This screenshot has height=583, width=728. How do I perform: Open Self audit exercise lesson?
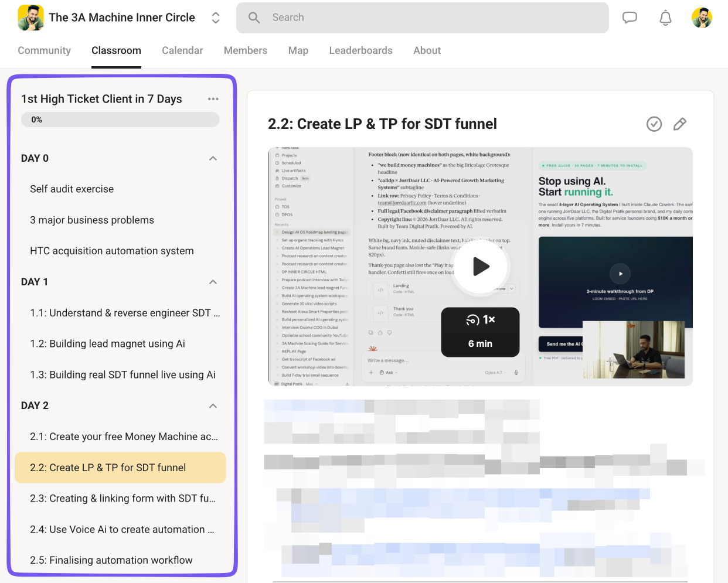(120, 189)
